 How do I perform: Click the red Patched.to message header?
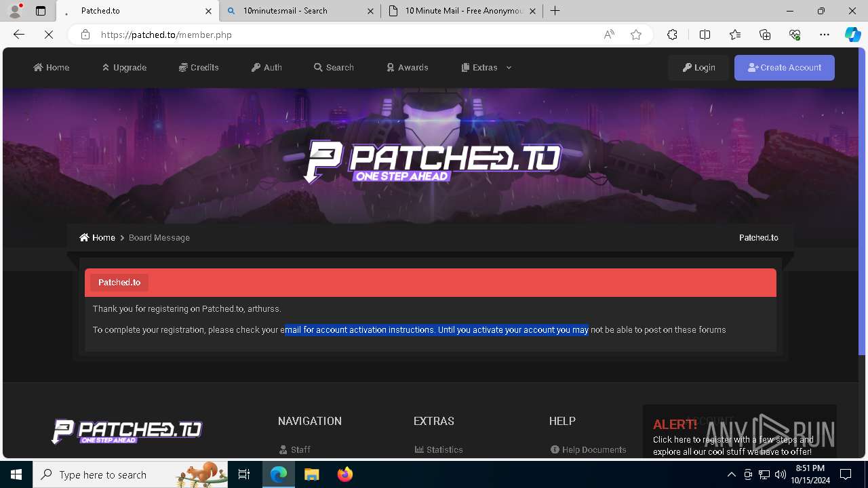pyautogui.click(x=431, y=283)
